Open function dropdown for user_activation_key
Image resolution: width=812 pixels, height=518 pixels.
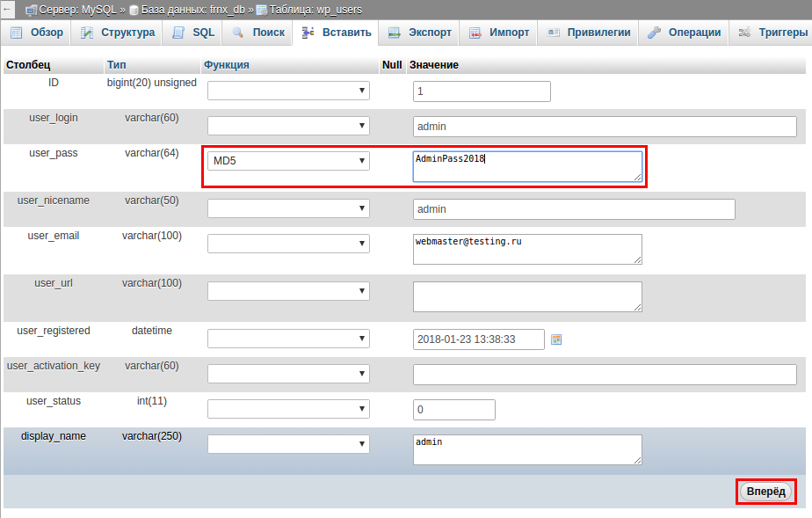(x=288, y=375)
